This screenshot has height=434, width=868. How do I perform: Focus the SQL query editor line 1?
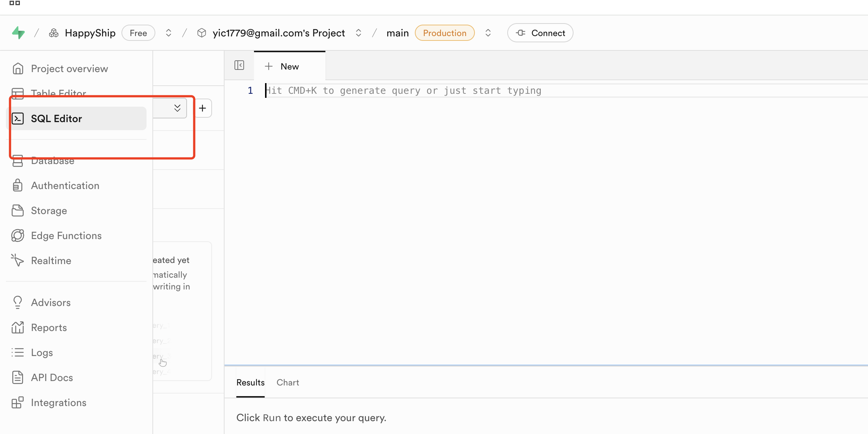[566, 90]
